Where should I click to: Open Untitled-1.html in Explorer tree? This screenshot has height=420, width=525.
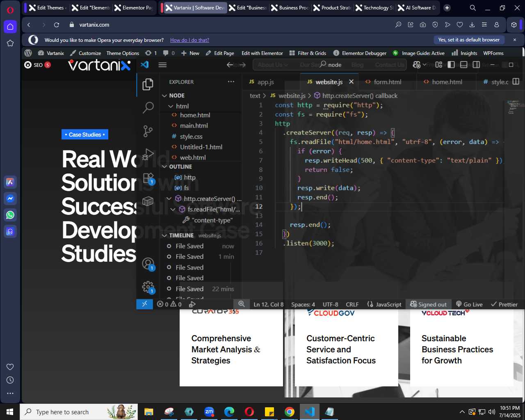click(x=201, y=147)
